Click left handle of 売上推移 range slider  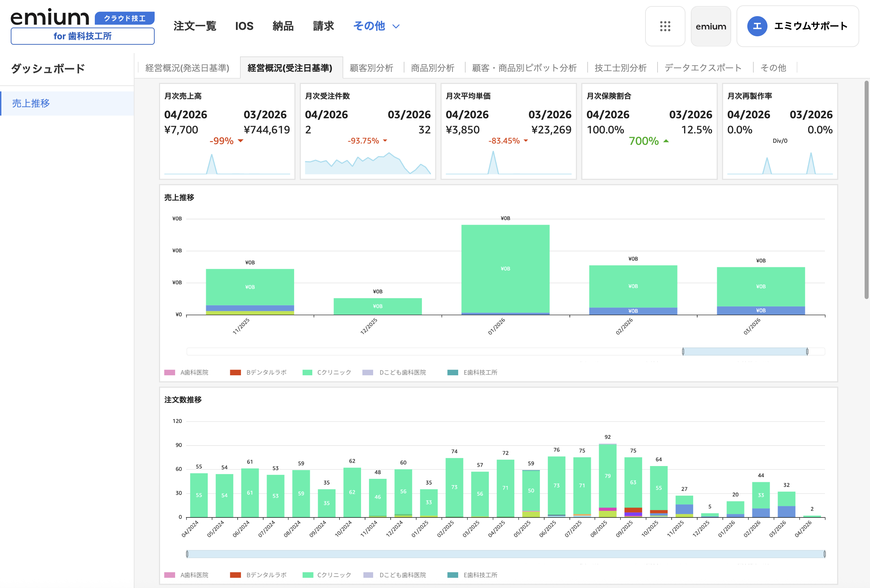683,351
